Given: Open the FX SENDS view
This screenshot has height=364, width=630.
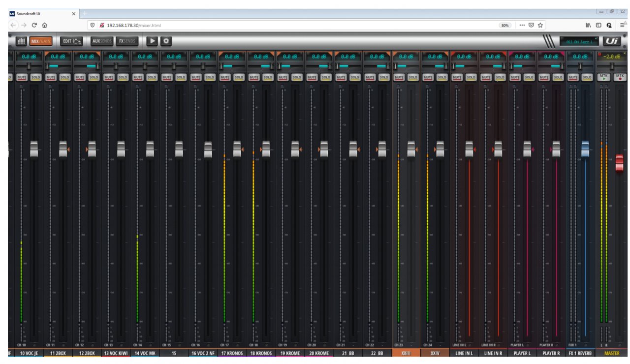Looking at the screenshot, I should point(127,41).
